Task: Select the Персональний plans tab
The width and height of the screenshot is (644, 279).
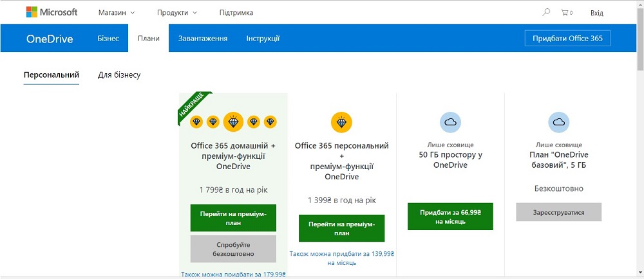Action: click(x=52, y=75)
